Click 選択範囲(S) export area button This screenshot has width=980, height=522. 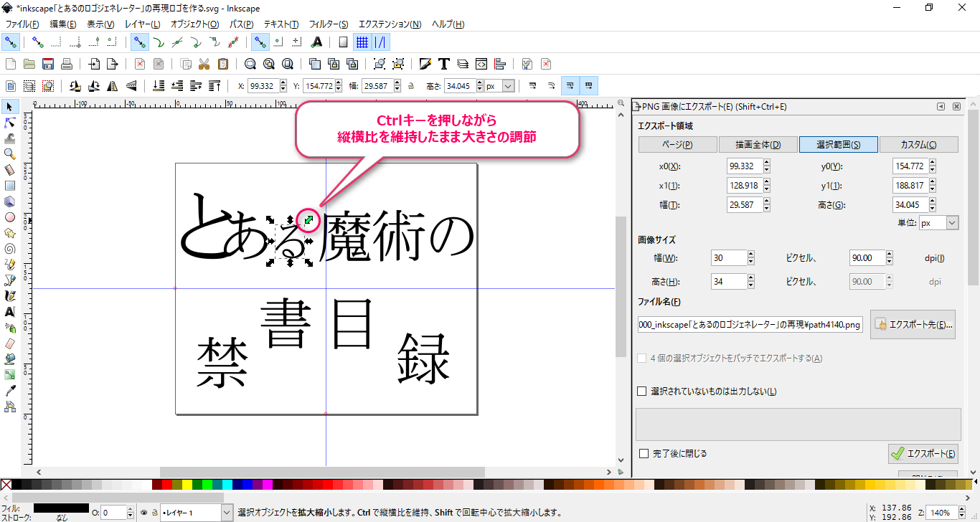(839, 144)
